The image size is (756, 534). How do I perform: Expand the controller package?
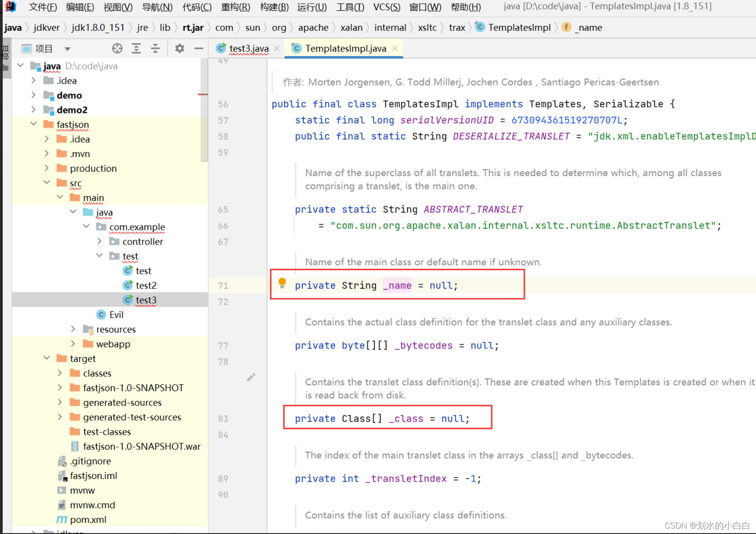99,241
